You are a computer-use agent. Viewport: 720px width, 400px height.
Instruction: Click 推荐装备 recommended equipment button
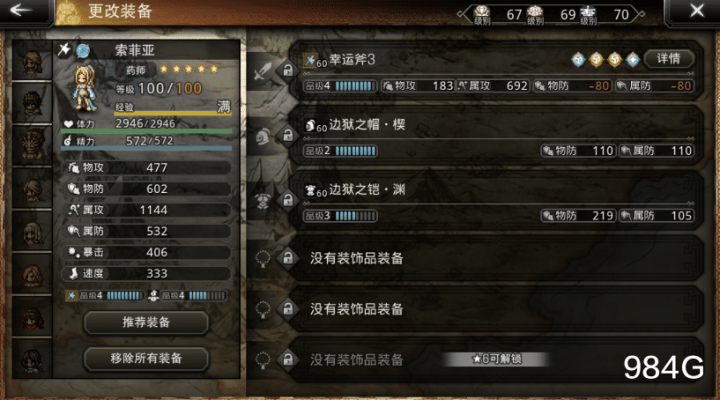tap(146, 322)
